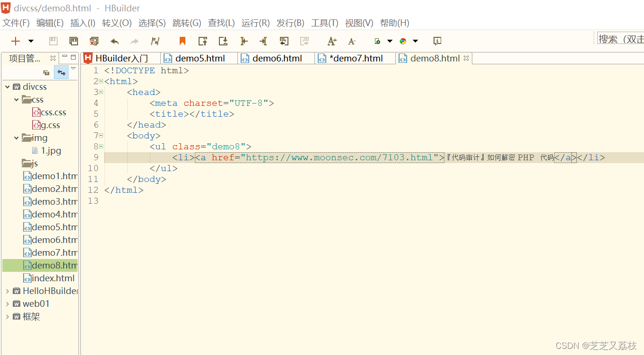Click the orange Bookmark icon

(x=183, y=41)
